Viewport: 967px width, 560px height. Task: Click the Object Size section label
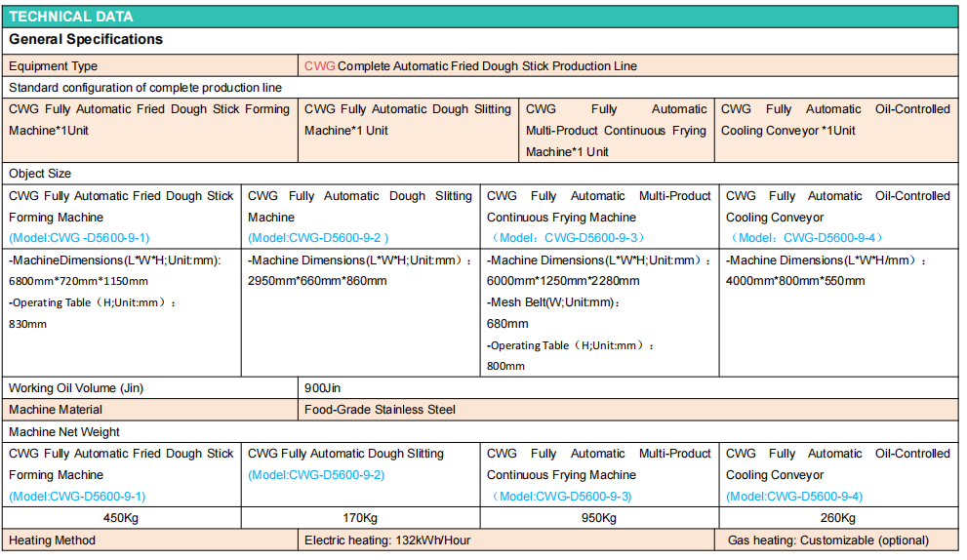click(40, 174)
